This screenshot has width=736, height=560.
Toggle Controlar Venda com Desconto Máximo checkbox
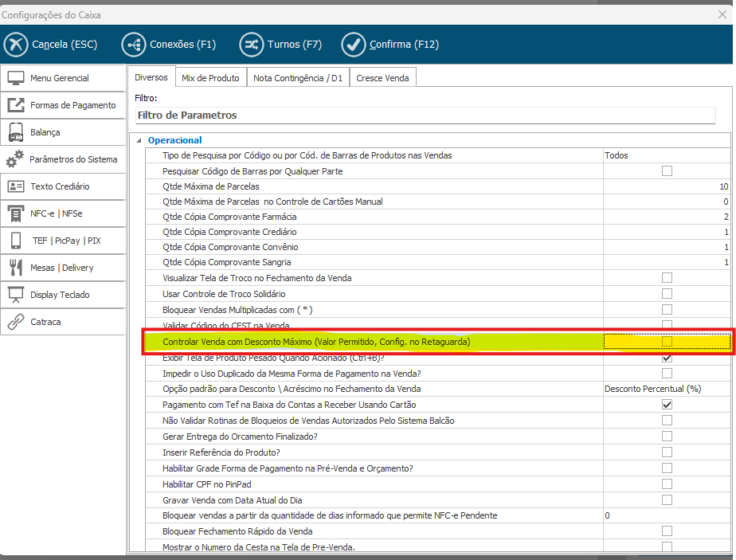667,342
